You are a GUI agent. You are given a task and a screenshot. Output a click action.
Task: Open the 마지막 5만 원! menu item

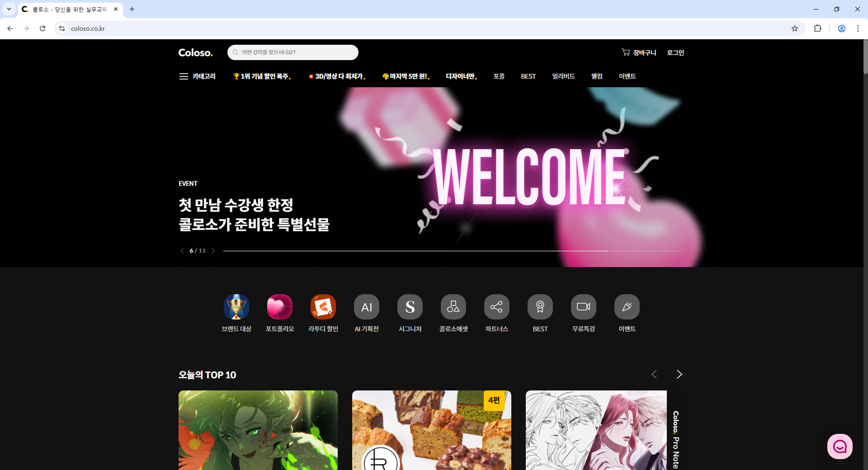(x=406, y=76)
